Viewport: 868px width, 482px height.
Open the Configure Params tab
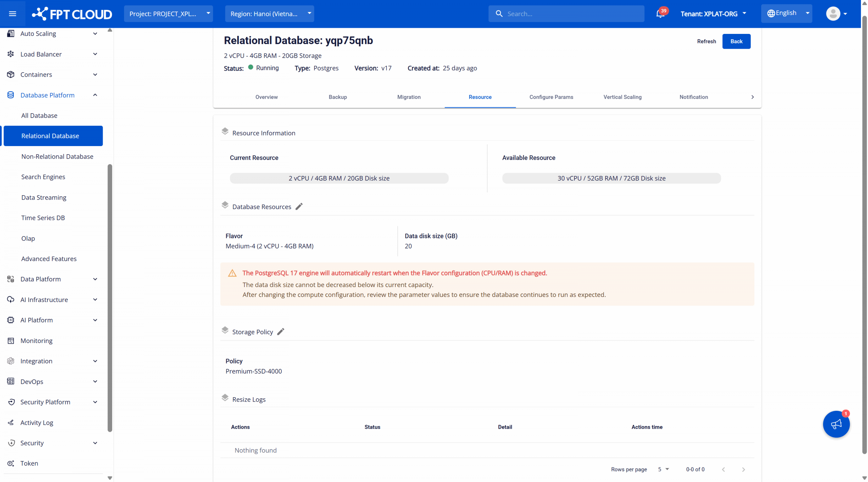tap(551, 97)
